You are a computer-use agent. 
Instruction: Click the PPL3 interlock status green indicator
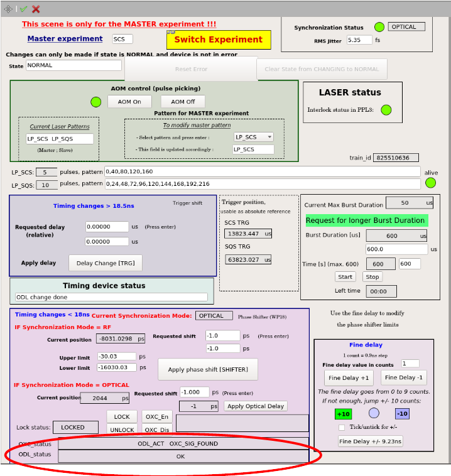coord(386,110)
